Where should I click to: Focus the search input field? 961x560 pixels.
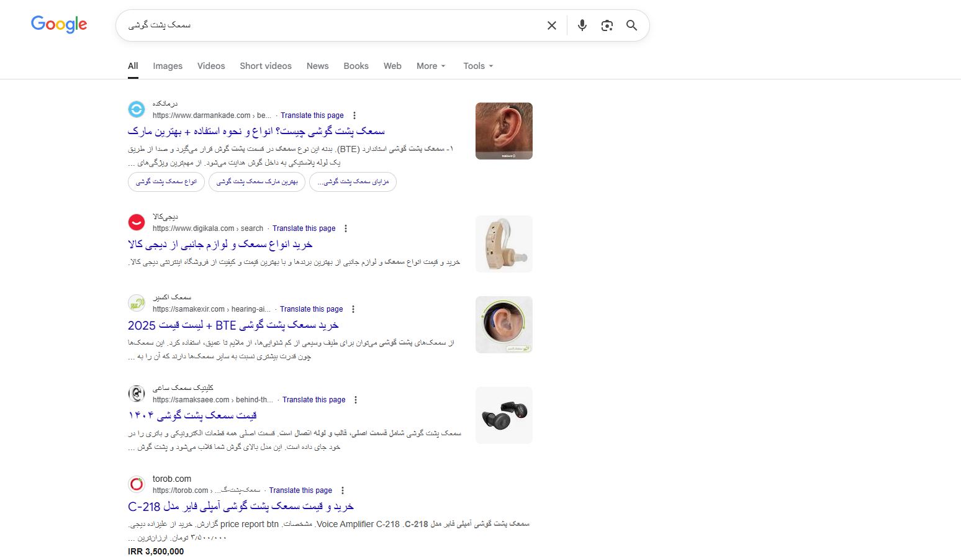click(332, 25)
